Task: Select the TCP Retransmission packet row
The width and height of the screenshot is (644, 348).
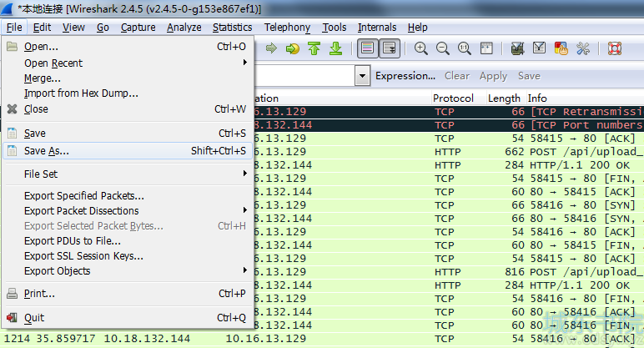Action: (x=449, y=112)
